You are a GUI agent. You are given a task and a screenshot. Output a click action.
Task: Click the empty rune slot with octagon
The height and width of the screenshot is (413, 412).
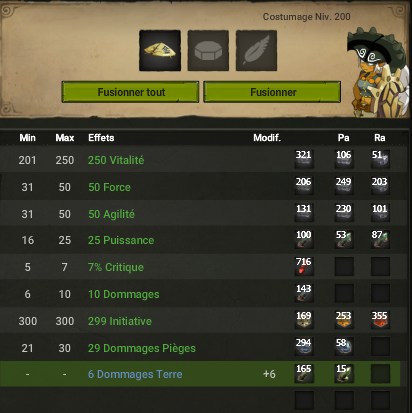208,51
